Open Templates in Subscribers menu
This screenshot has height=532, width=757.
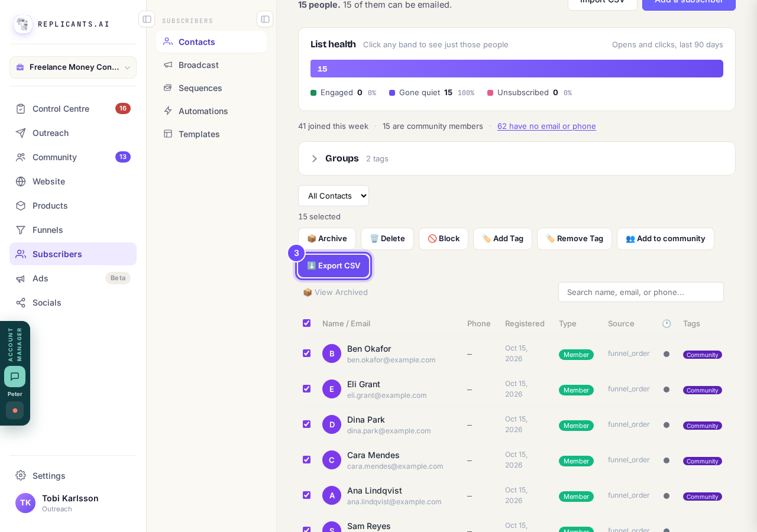pos(211,134)
